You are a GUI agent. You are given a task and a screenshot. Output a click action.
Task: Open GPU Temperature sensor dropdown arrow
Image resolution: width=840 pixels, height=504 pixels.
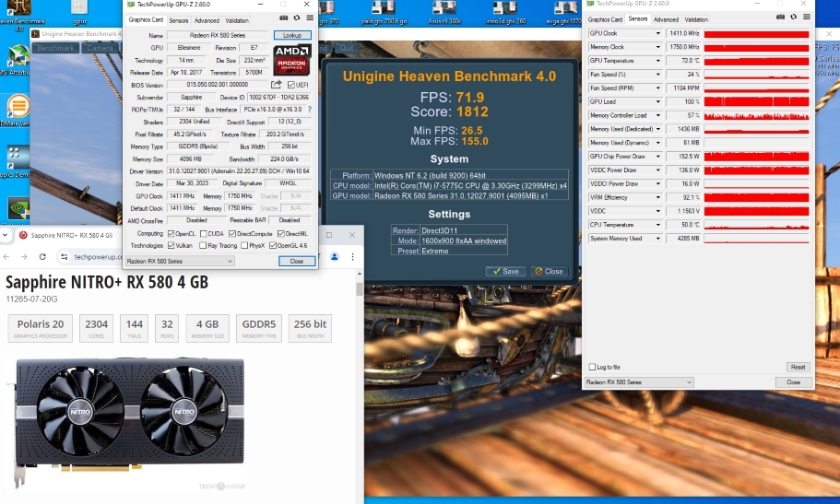pos(657,61)
